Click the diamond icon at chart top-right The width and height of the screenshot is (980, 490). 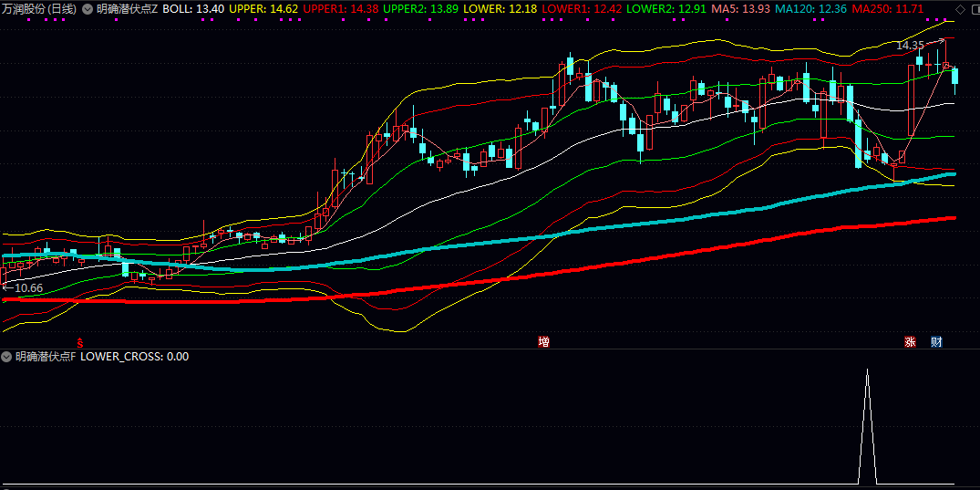(x=960, y=9)
